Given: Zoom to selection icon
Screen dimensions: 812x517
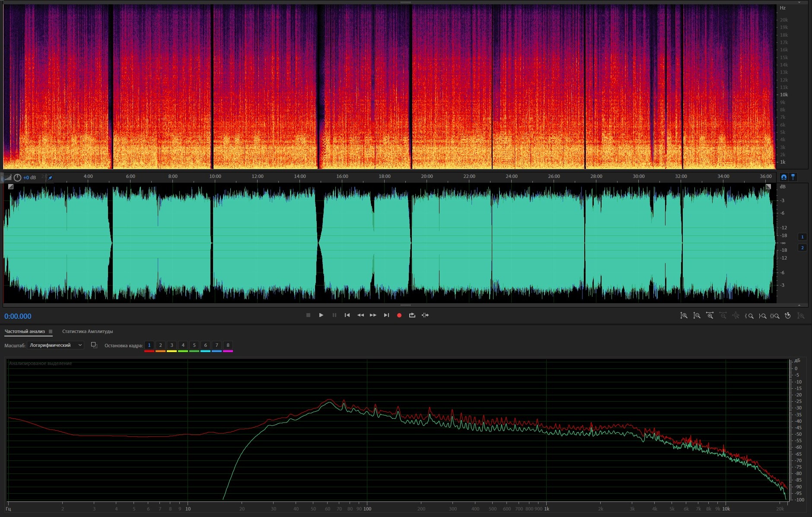Looking at the screenshot, I should click(x=775, y=316).
